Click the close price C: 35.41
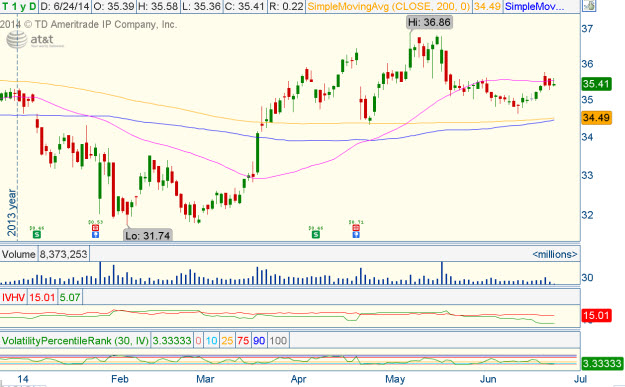625x387 pixels. click(x=244, y=6)
